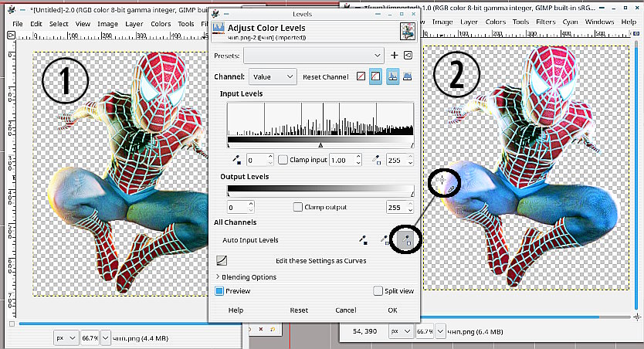Open navigation icon in right window corner
644x349 pixels.
[636, 317]
